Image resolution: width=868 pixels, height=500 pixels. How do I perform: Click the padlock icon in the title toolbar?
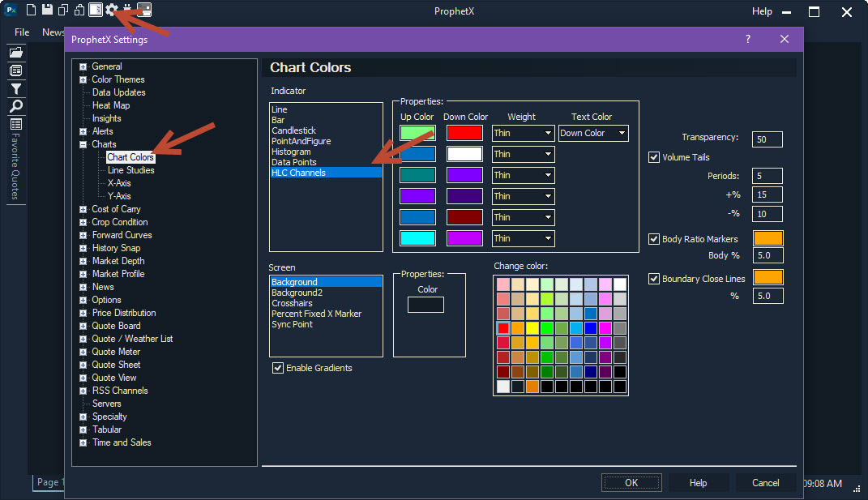coord(79,10)
